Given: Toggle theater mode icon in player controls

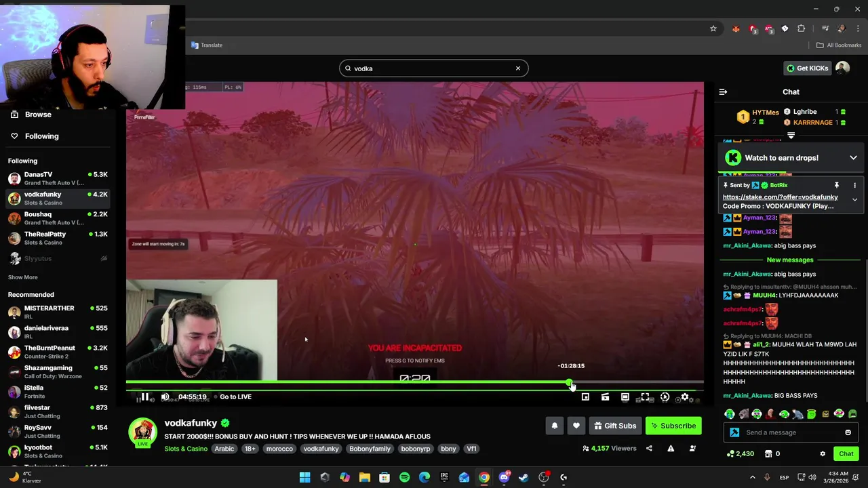Looking at the screenshot, I should [625, 397].
